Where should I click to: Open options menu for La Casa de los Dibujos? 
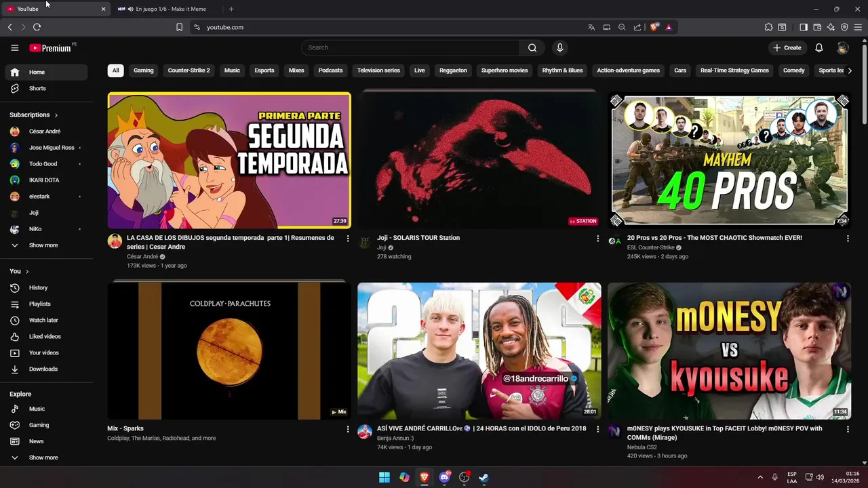[x=348, y=239]
